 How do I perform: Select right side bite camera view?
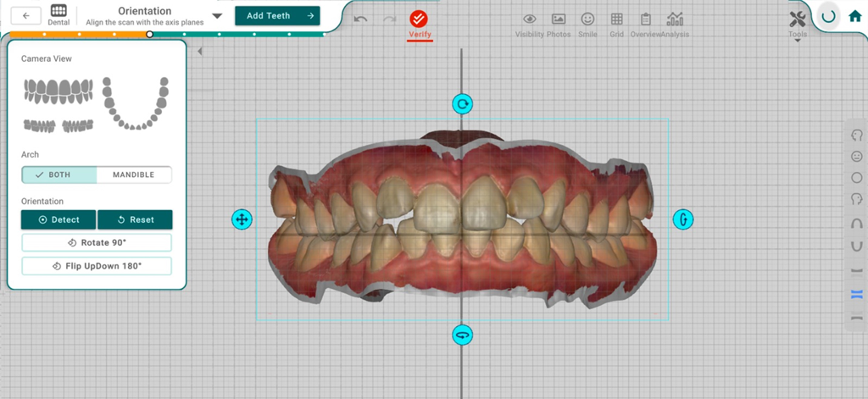39,126
